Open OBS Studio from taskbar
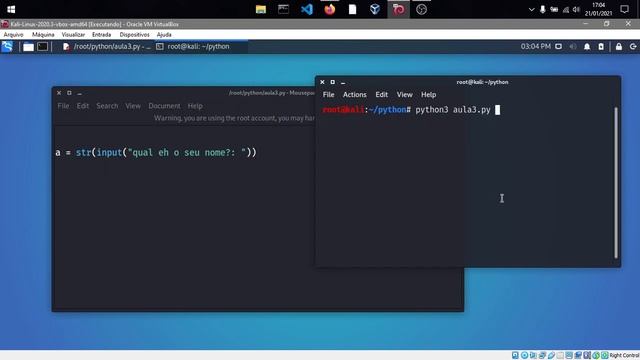The height and width of the screenshot is (360, 640). [421, 9]
